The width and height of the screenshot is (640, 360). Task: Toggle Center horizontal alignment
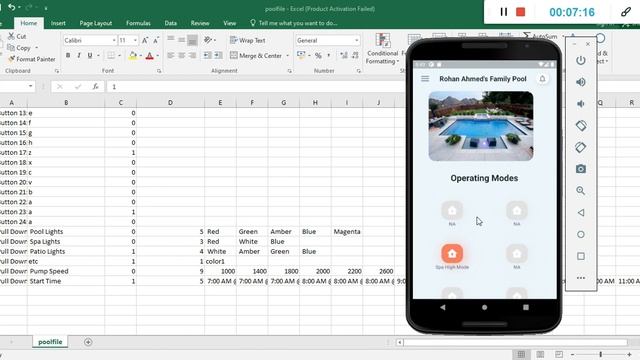(182, 56)
